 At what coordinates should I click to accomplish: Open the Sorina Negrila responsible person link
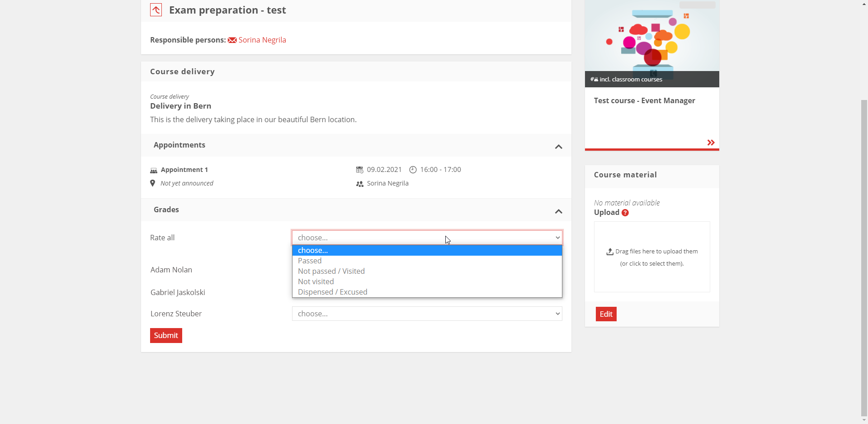[262, 40]
